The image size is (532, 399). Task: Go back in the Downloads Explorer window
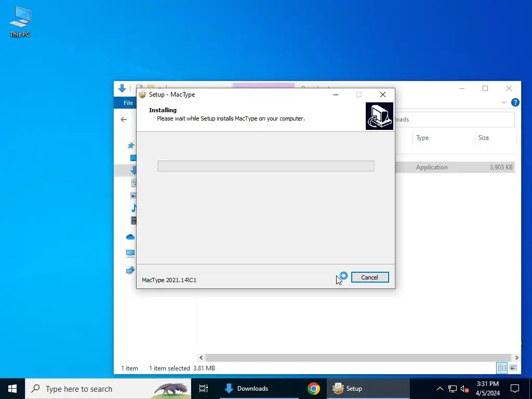124,119
